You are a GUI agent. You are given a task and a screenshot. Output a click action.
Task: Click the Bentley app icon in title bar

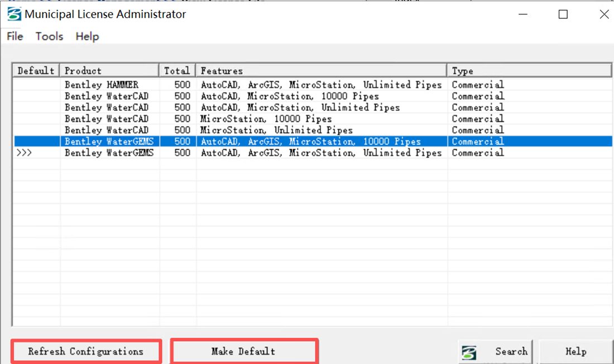(14, 14)
